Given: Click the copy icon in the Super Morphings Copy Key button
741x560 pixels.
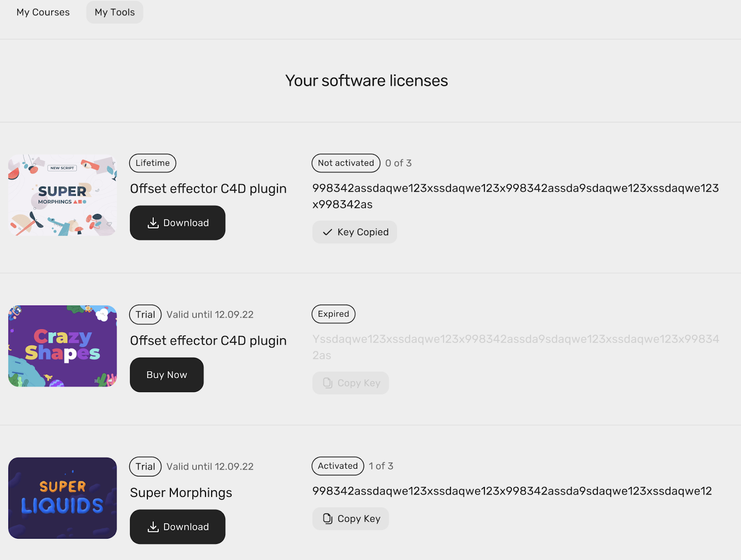Looking at the screenshot, I should pyautogui.click(x=327, y=519).
